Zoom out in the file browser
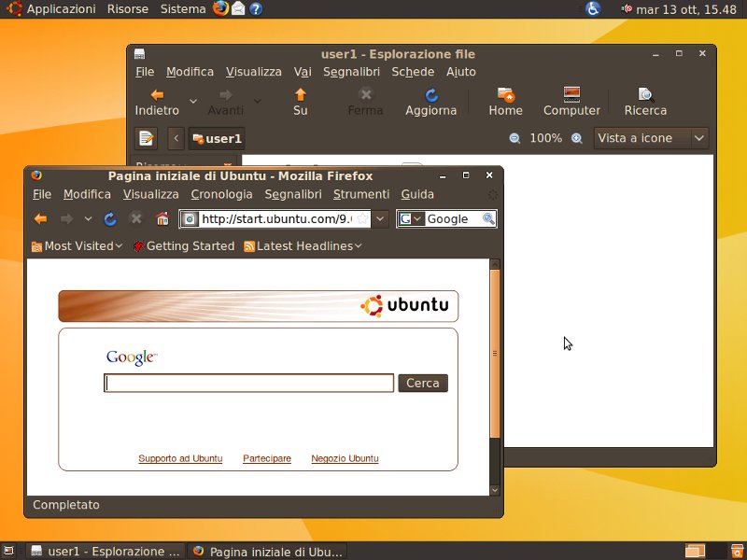 [x=514, y=138]
